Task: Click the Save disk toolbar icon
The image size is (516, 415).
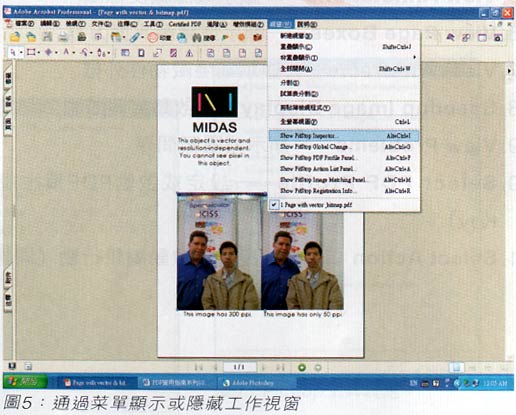Action: [47, 37]
